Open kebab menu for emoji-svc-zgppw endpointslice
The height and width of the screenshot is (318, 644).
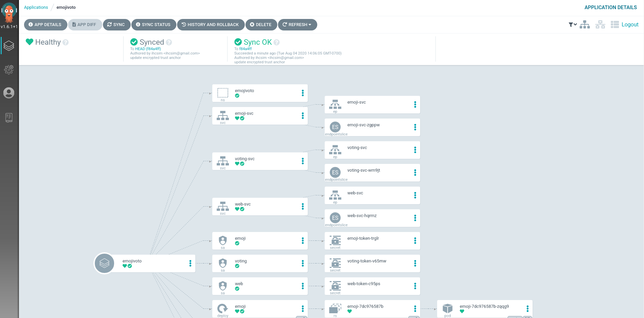click(415, 127)
